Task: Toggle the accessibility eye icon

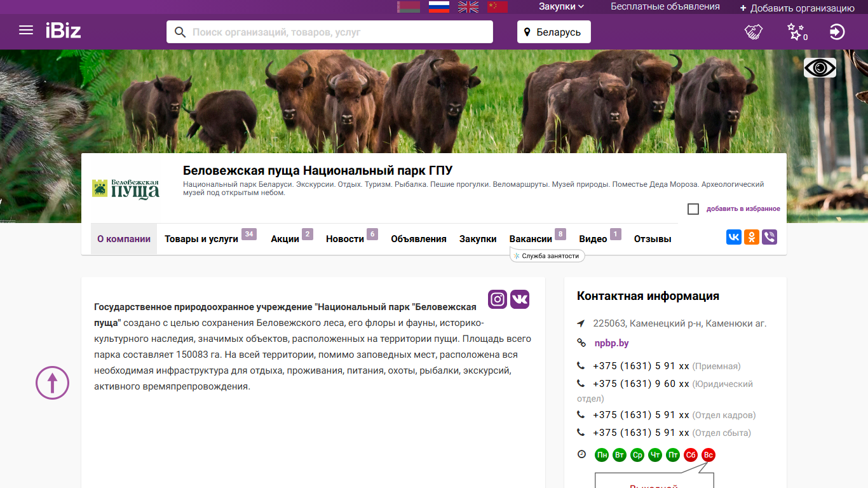Action: (x=820, y=67)
